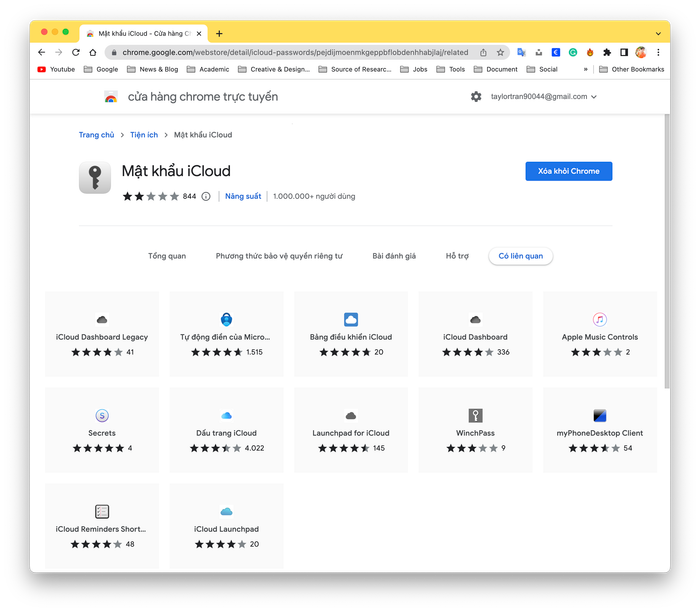Open the Youtube bookmark
700x612 pixels.
[56, 69]
